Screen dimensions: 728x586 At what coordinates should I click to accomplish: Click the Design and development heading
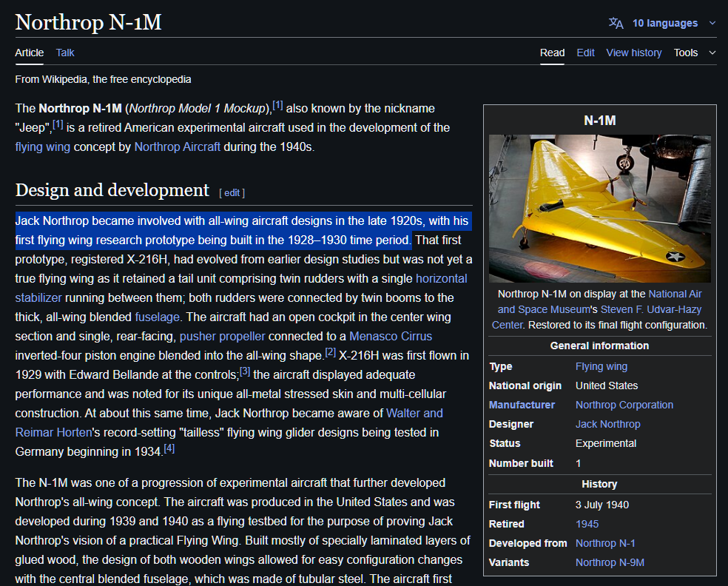(x=112, y=190)
